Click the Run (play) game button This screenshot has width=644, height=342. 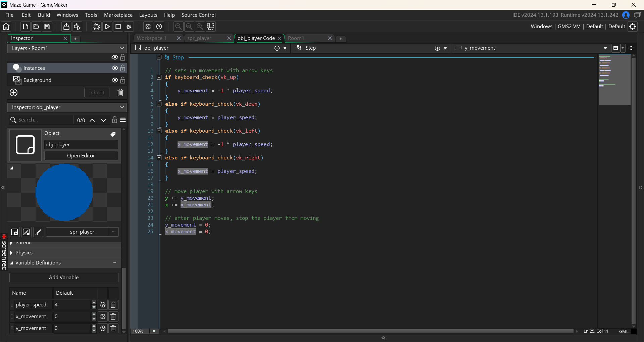107,27
